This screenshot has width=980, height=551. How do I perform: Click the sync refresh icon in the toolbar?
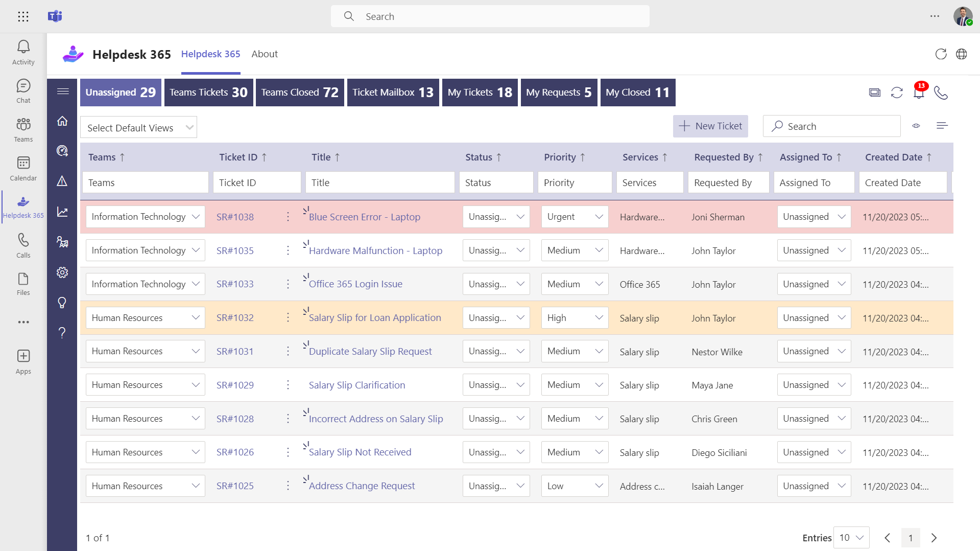[897, 93]
